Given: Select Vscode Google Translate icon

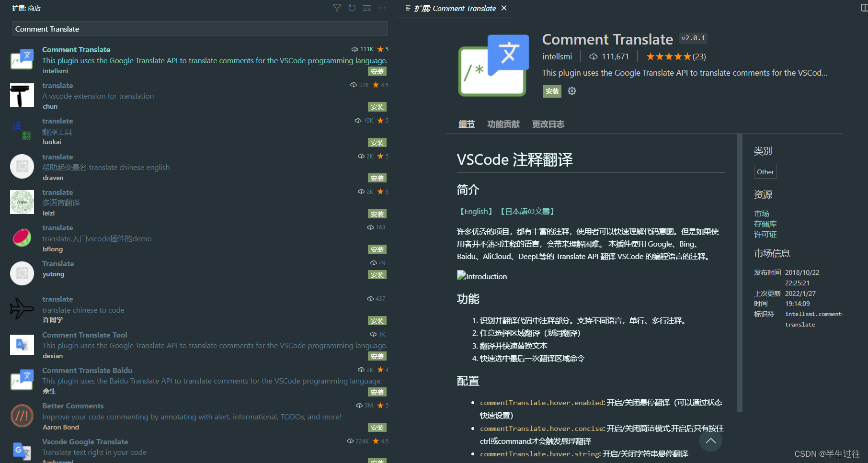Looking at the screenshot, I should tap(22, 451).
